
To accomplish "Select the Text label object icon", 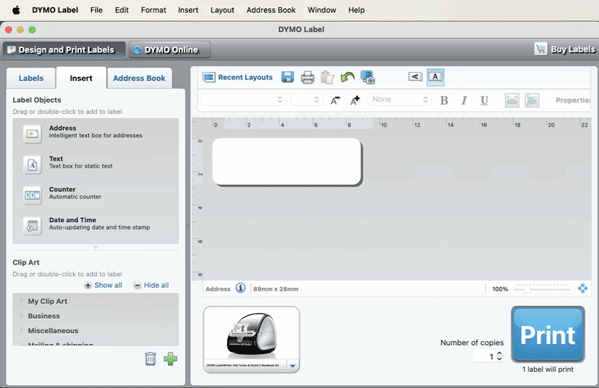I will (x=32, y=165).
